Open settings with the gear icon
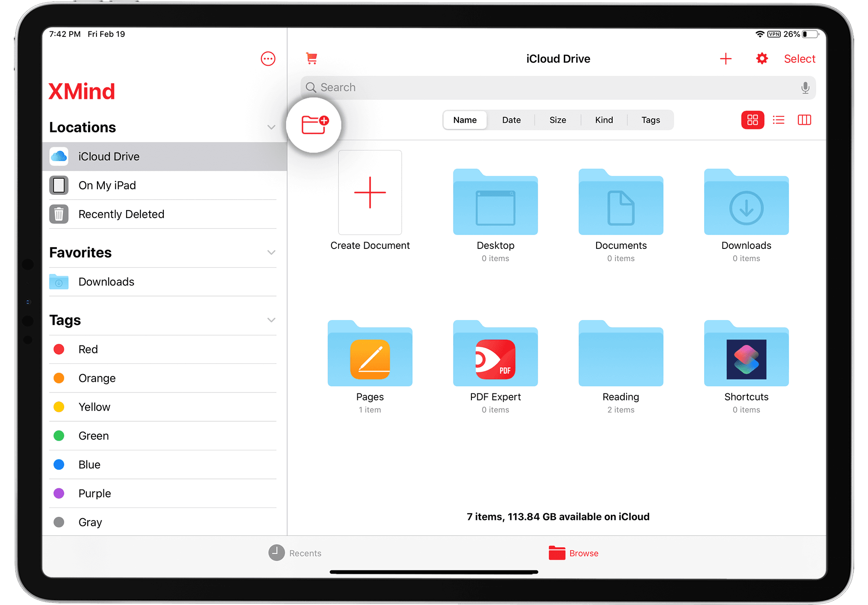868x605 pixels. 762,59
